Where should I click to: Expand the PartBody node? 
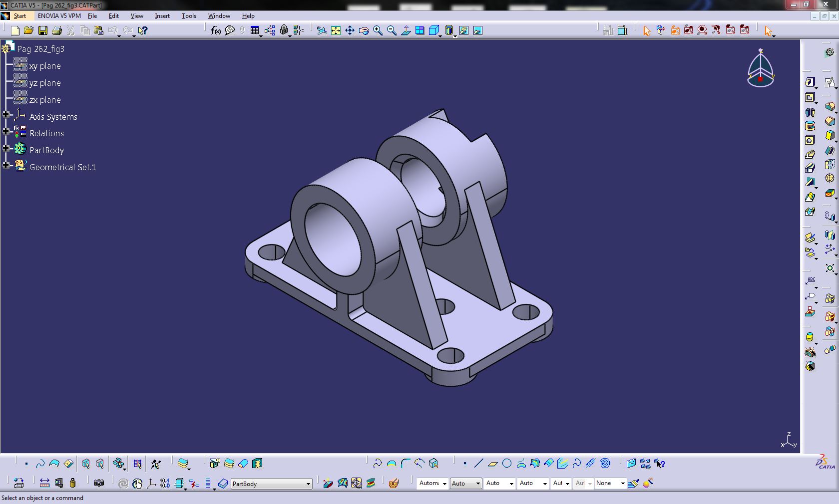click(x=6, y=149)
